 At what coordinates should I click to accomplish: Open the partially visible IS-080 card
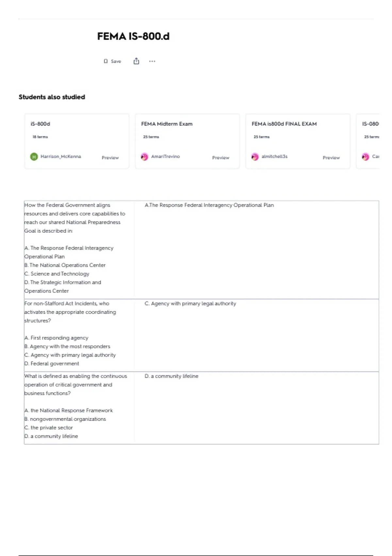pyautogui.click(x=368, y=141)
